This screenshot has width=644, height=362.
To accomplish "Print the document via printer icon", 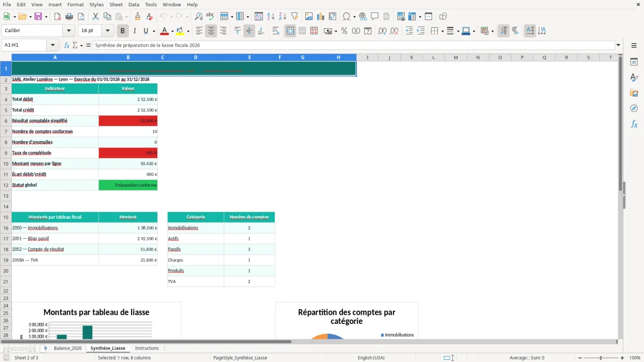I will tap(69, 17).
